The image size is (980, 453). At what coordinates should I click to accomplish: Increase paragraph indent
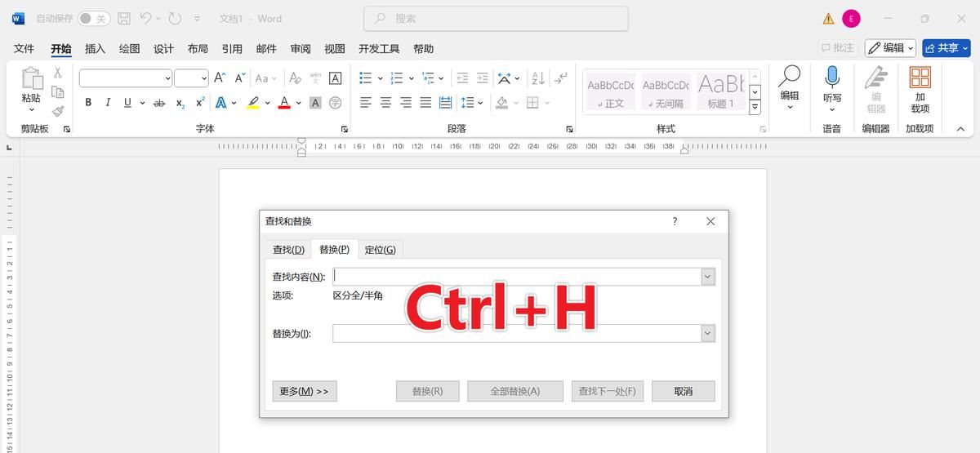pyautogui.click(x=483, y=78)
